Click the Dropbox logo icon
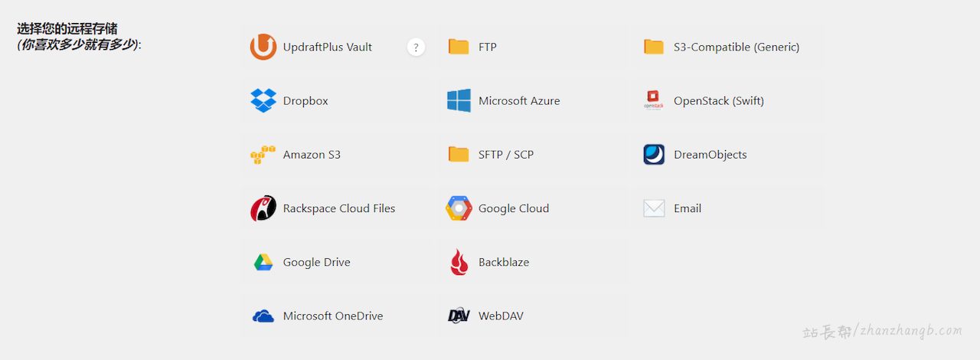 [263, 100]
